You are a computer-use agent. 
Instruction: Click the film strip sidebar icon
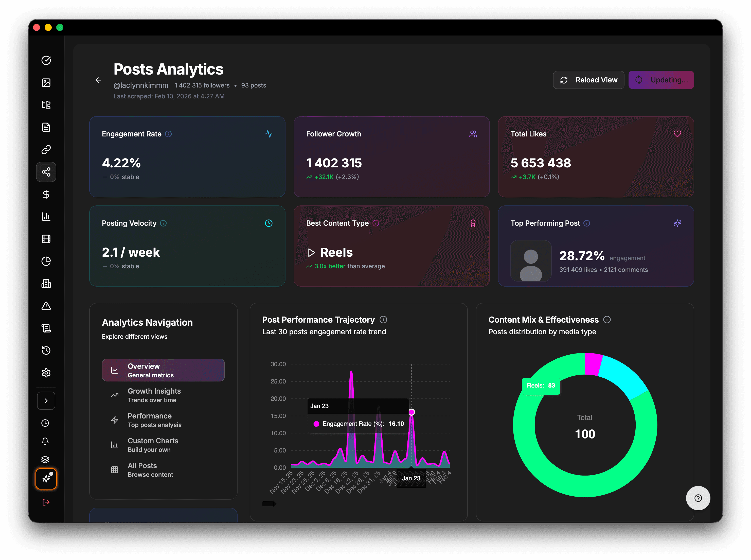click(x=46, y=239)
